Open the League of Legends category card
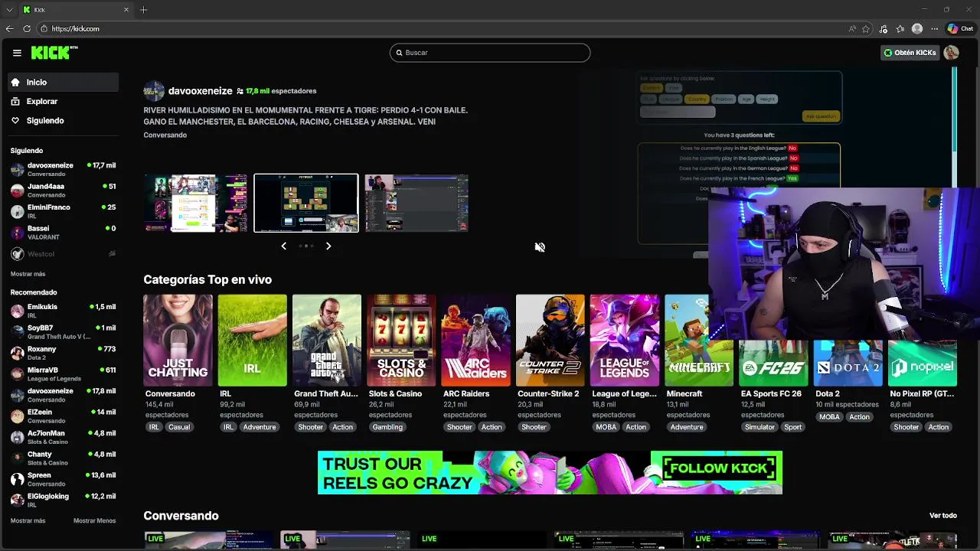This screenshot has height=551, width=980. click(624, 341)
